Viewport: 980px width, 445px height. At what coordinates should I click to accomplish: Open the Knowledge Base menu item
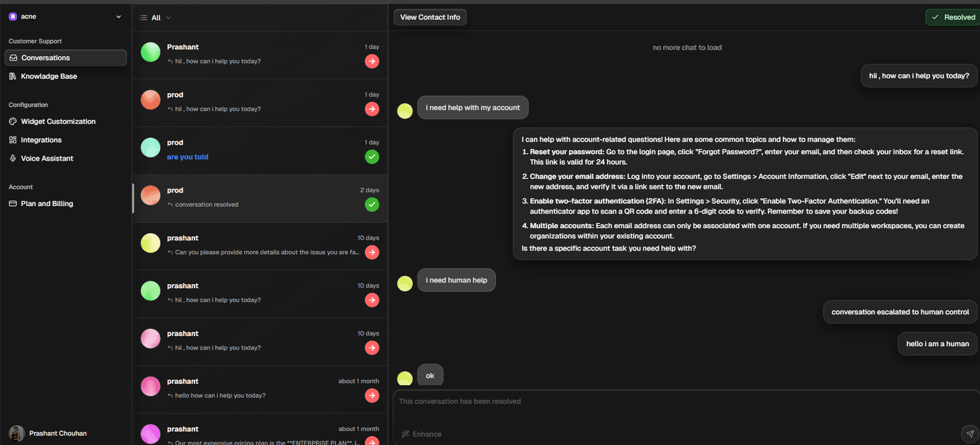coord(48,77)
